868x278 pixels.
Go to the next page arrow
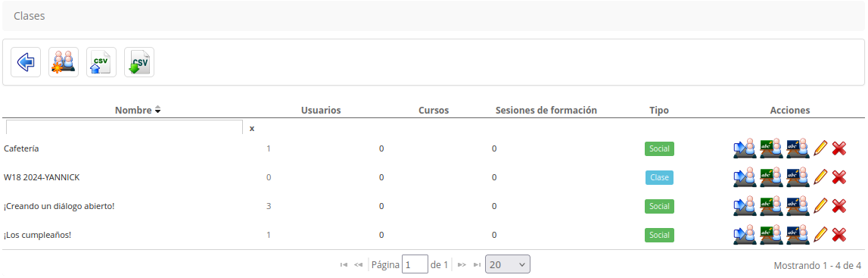[x=462, y=264]
